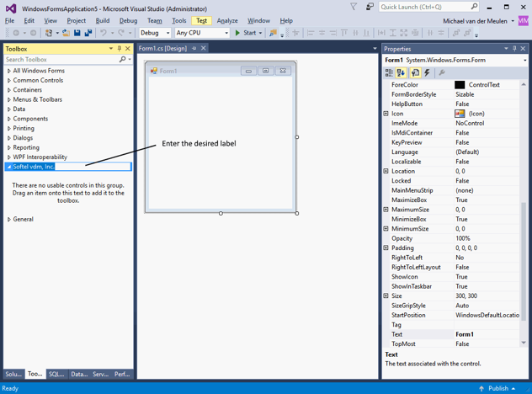Toggle auto-hide pin on Properties panel
Viewport: 532px width, 394px height.
click(514, 49)
